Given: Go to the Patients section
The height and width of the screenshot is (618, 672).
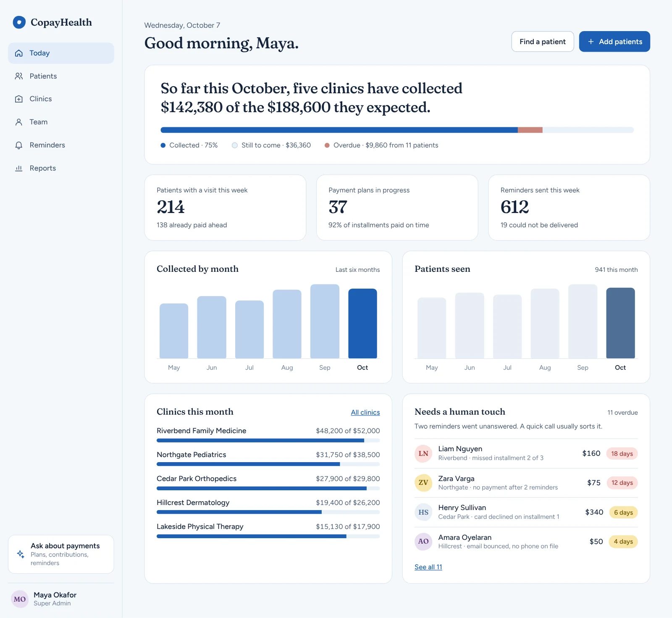Looking at the screenshot, I should [x=61, y=76].
